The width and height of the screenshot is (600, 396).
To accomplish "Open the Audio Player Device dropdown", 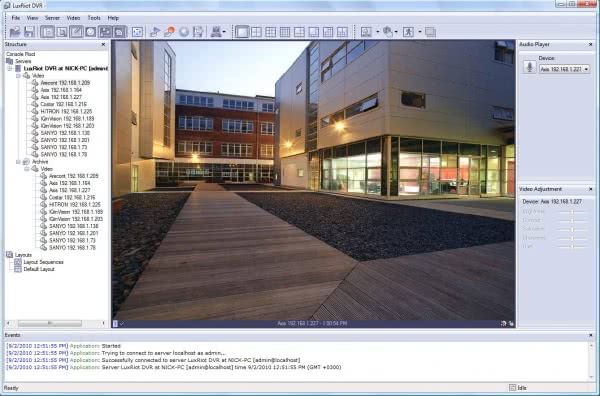I will tap(564, 69).
